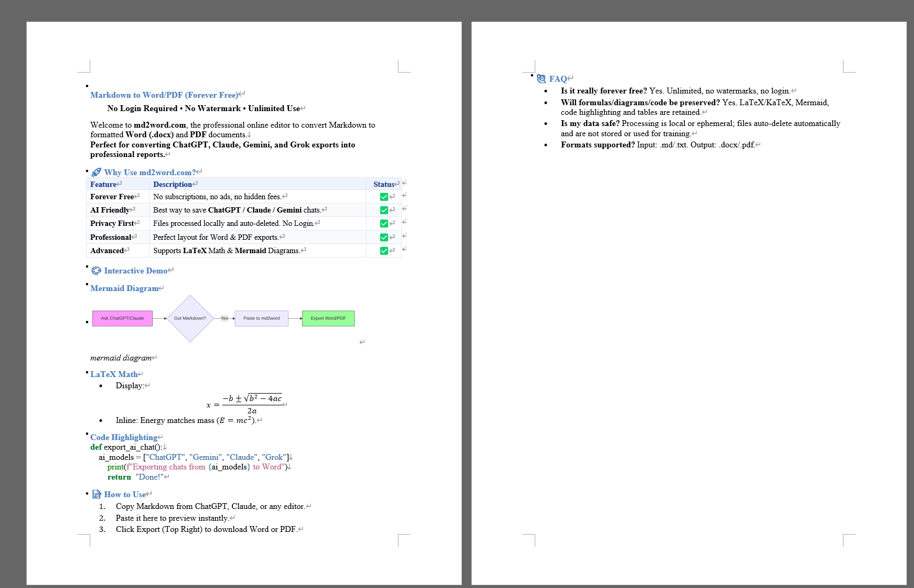The height and width of the screenshot is (588, 914).
Task: Expand the marker next to the Mermaid diagram block
Action: coord(86,322)
